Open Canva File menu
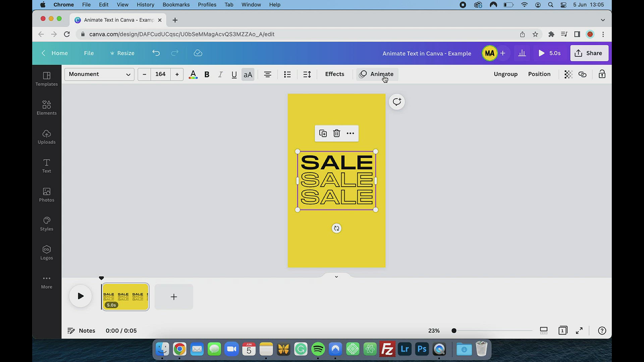Screen dimensions: 644x362 click(x=89, y=53)
